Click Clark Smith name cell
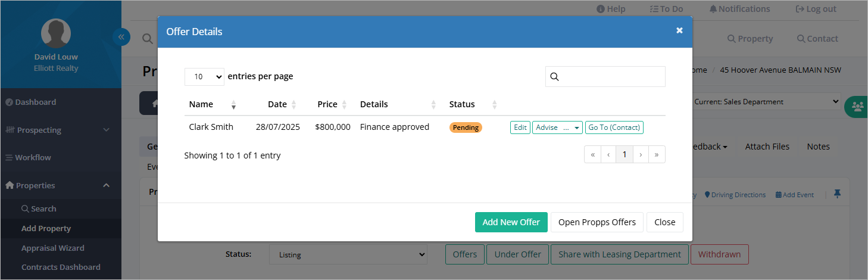Screen dimensions: 868x280 (x=211, y=127)
